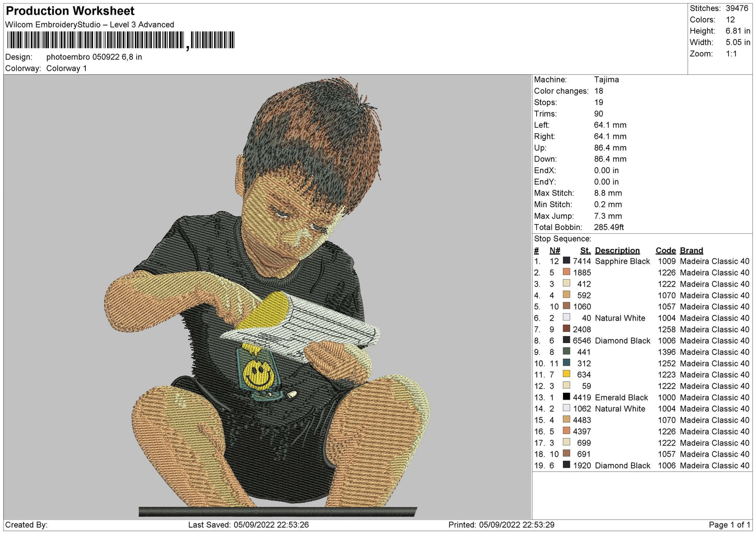Viewport: 756px width, 534px height.
Task: Click the Zoom 1:1 value
Action: tap(731, 54)
